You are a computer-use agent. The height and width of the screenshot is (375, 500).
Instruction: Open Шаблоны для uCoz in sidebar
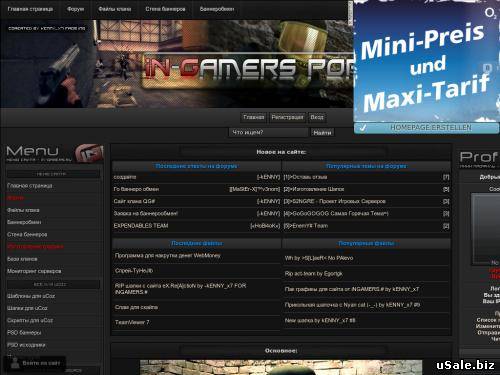pos(31,296)
